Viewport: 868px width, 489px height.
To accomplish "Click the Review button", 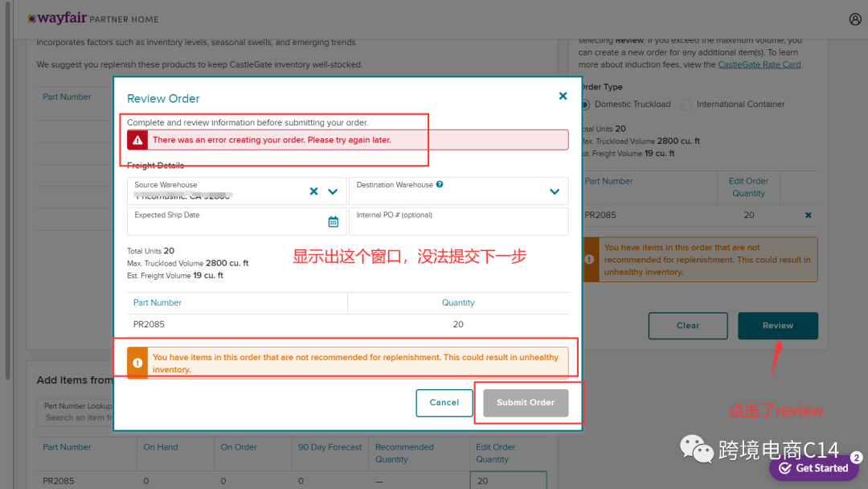I will tap(777, 326).
